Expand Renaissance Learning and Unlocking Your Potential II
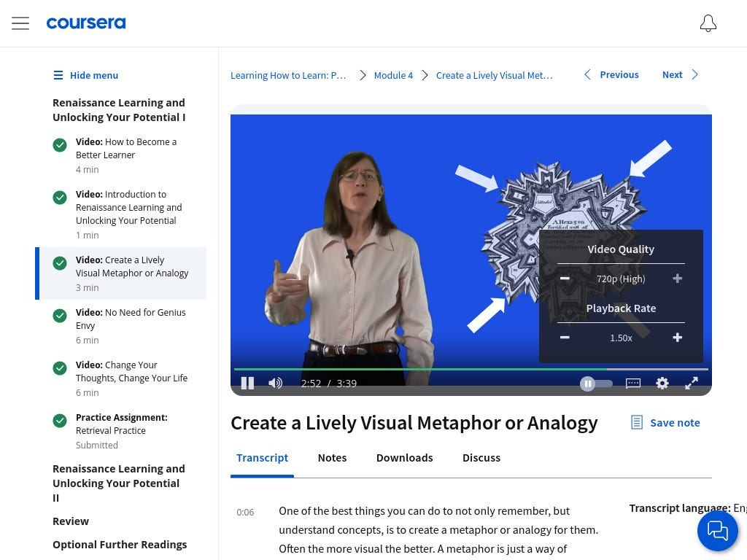The image size is (747, 560). click(x=119, y=483)
